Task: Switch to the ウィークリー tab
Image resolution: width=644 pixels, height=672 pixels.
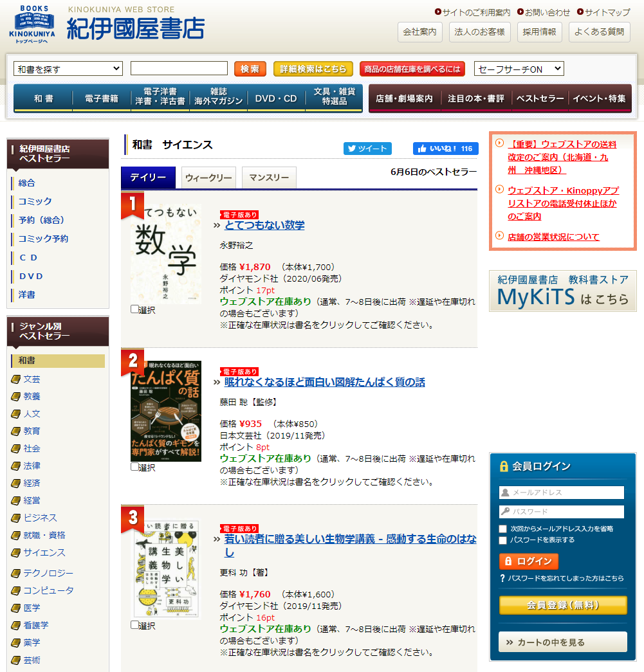Action: (209, 177)
